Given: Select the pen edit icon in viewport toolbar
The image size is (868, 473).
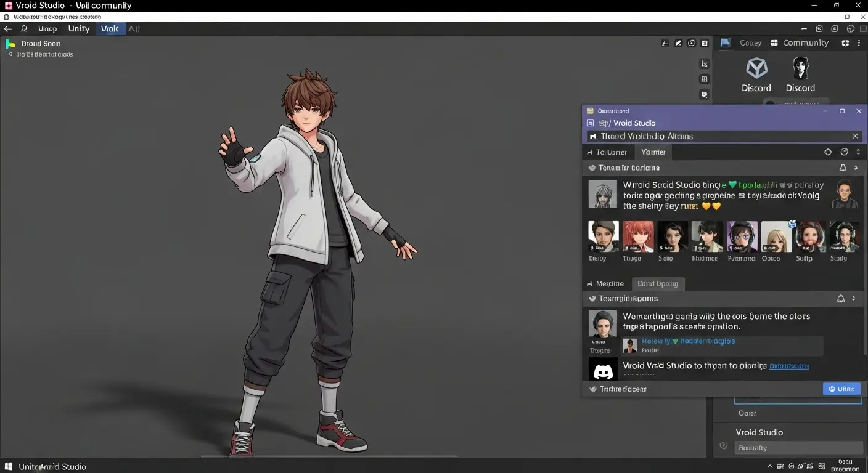Looking at the screenshot, I should (678, 42).
